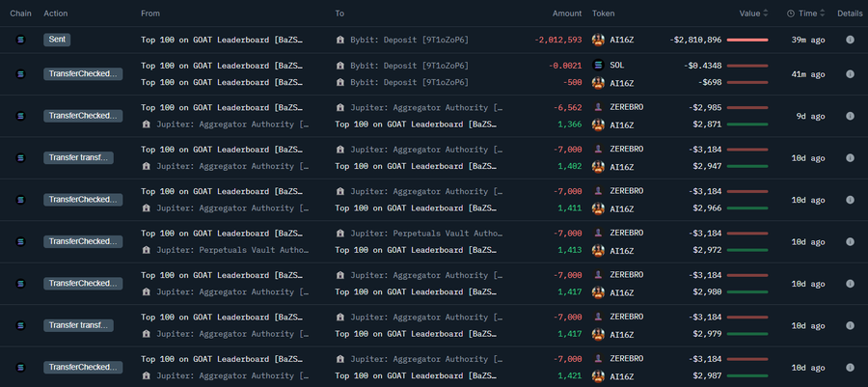Image resolution: width=868 pixels, height=387 pixels.
Task: Click the AI16Z token icon beside 1,421
Action: pos(598,376)
